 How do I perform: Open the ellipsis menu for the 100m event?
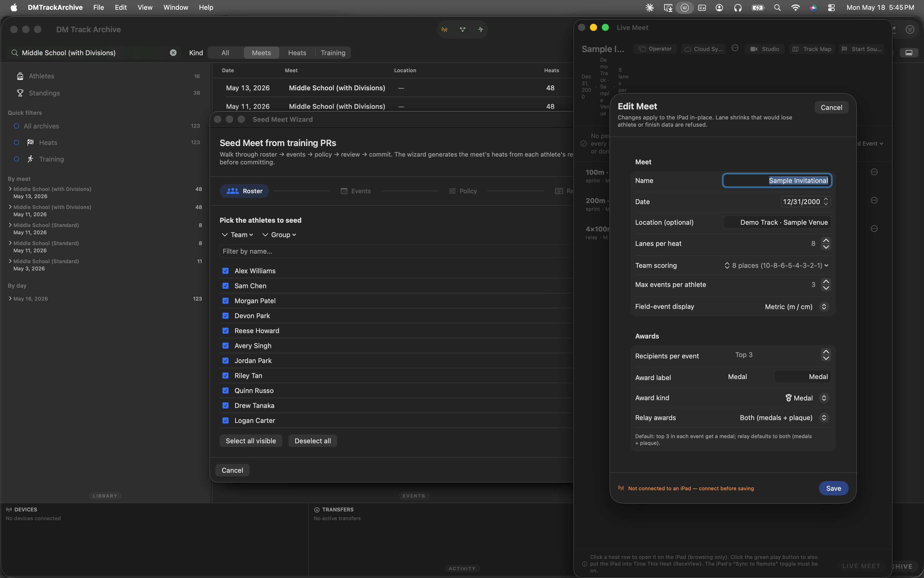(x=874, y=172)
